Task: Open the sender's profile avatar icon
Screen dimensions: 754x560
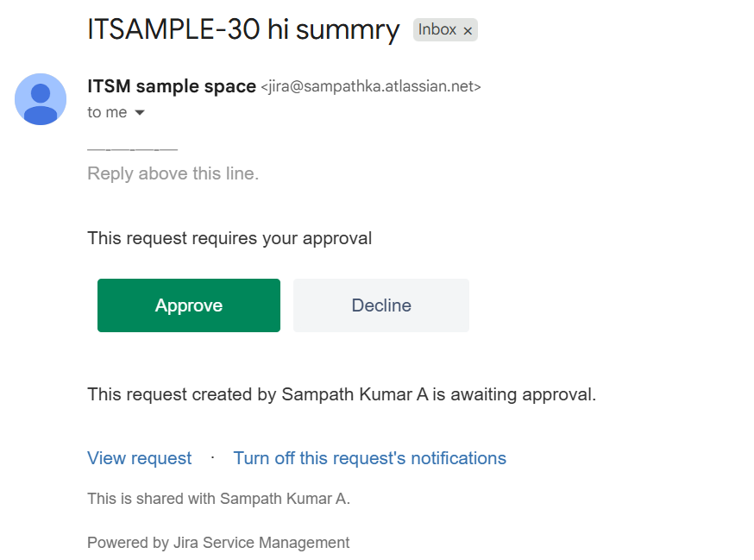Action: pos(41,99)
